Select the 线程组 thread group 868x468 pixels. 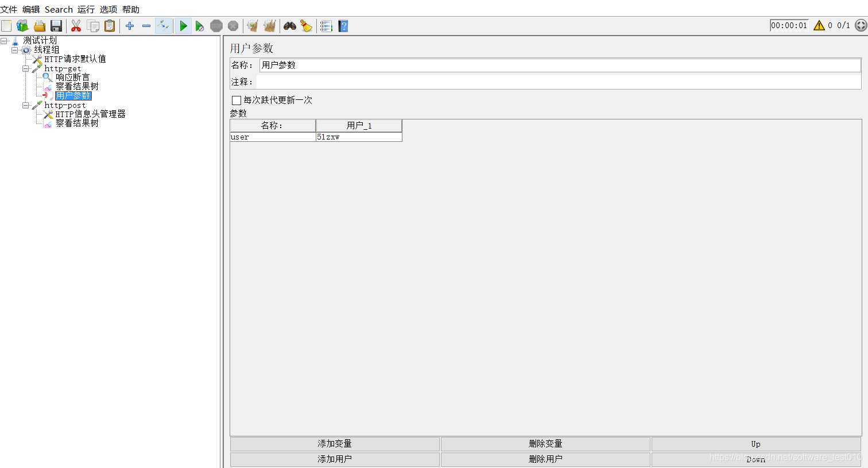pyautogui.click(x=46, y=49)
